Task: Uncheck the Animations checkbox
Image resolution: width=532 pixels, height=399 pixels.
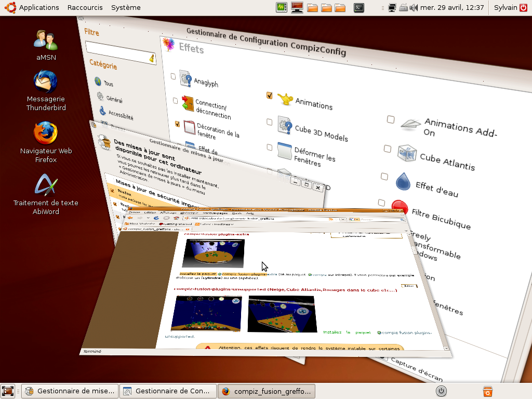Action: point(270,96)
